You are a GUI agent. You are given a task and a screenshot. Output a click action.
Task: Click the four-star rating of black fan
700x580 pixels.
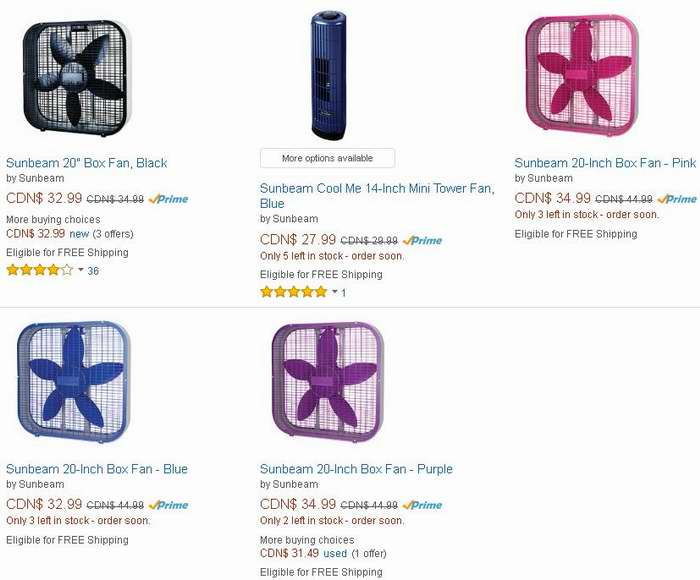click(x=40, y=270)
